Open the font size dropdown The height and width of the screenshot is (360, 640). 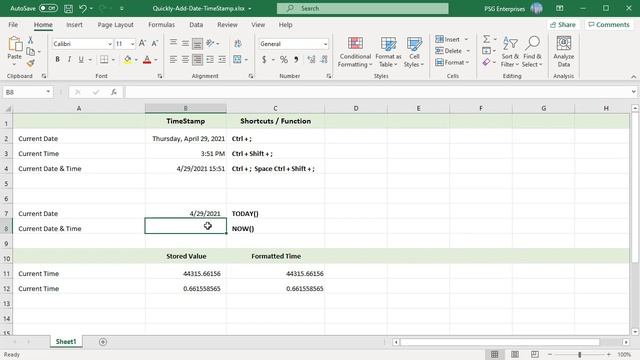point(133,44)
